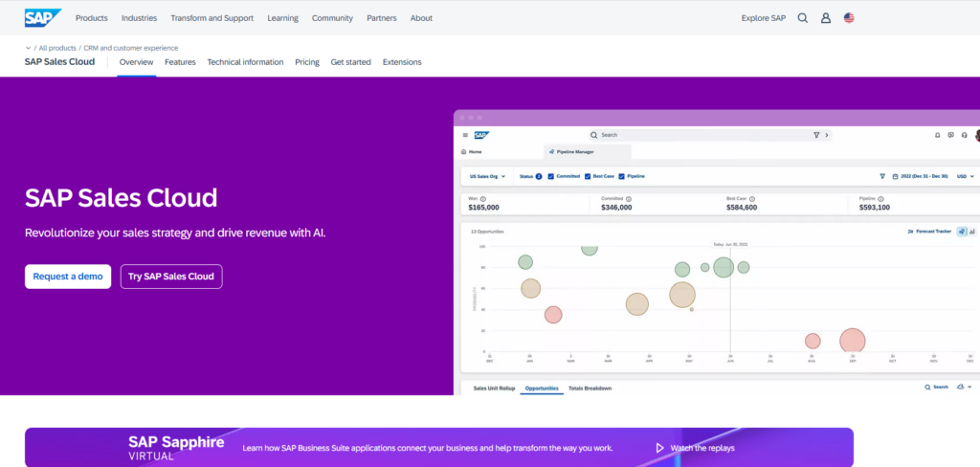Image resolution: width=980 pixels, height=467 pixels.
Task: Open the Products menu
Action: click(x=91, y=18)
